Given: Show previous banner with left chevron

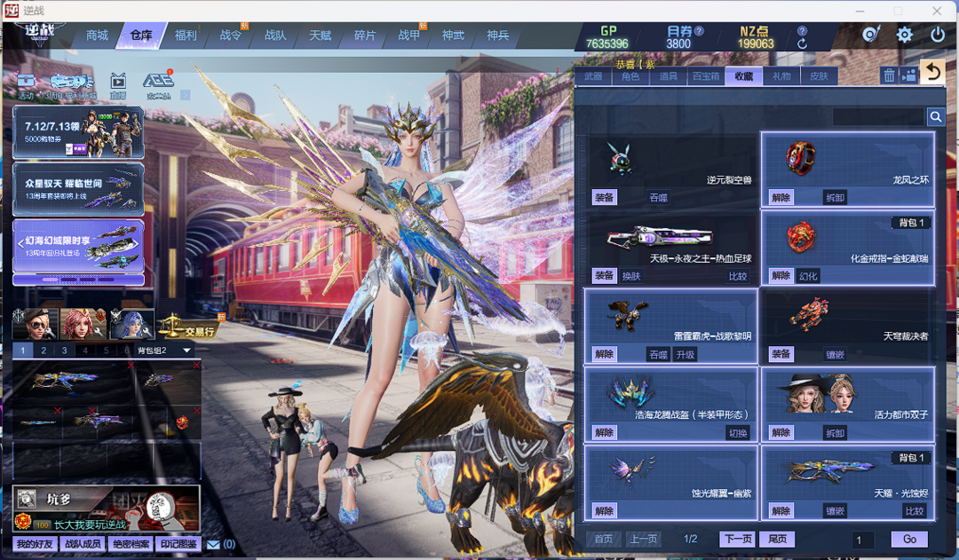Looking at the screenshot, I should point(20,244).
